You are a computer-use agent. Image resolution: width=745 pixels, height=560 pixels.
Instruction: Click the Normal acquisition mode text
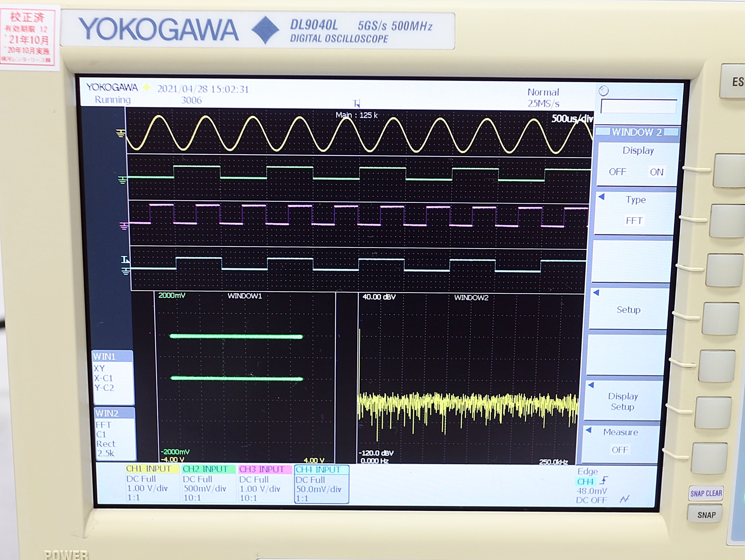(543, 92)
